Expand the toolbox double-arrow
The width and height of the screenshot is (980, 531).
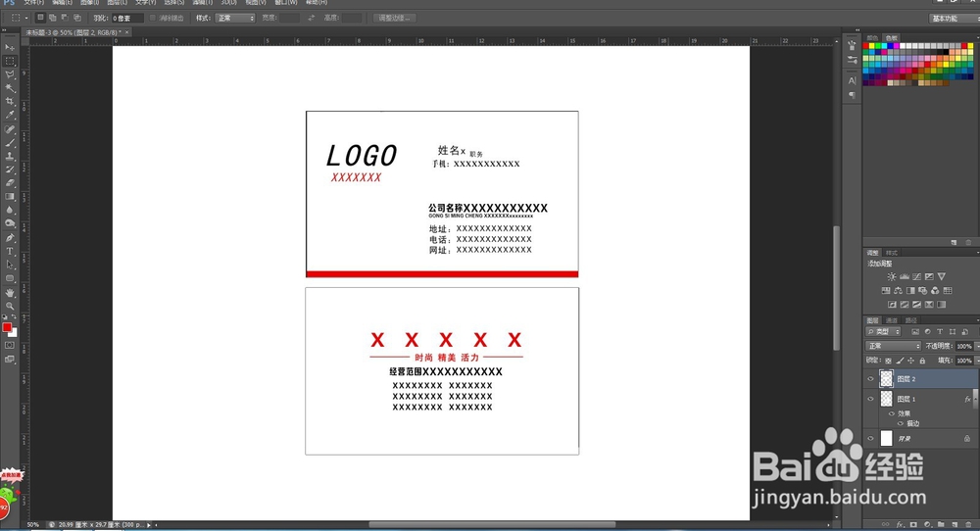[4, 30]
